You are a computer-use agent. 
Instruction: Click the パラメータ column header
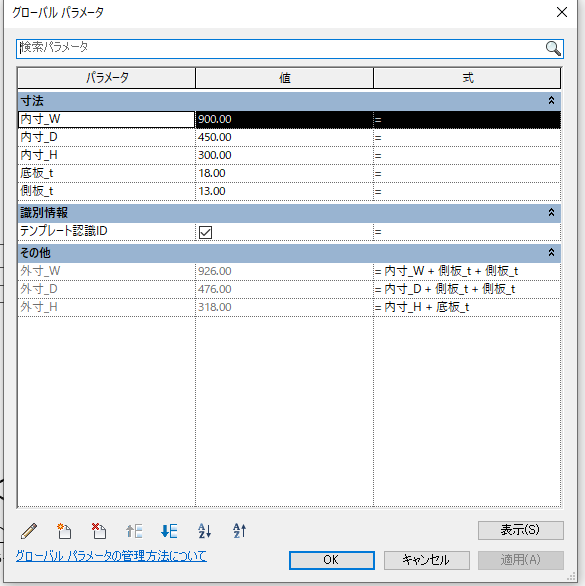pos(107,78)
